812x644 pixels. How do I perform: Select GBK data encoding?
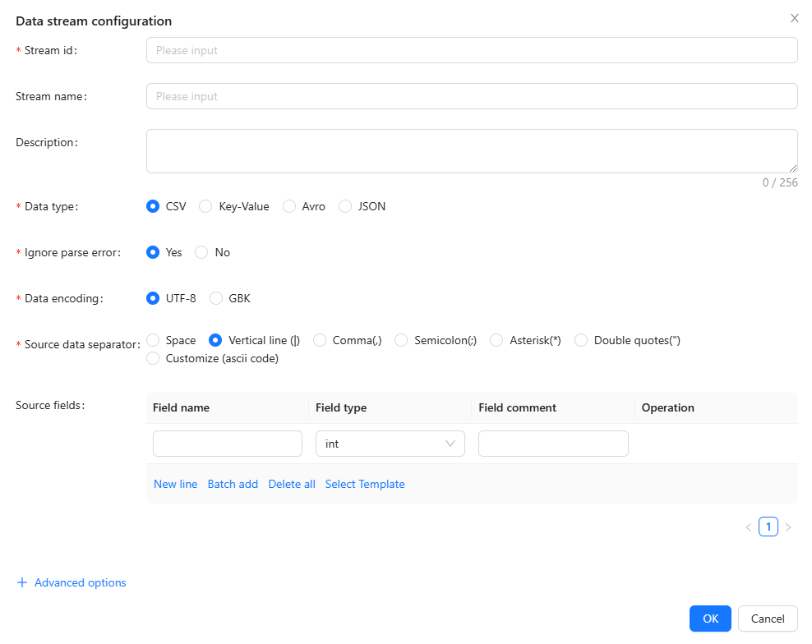[216, 298]
